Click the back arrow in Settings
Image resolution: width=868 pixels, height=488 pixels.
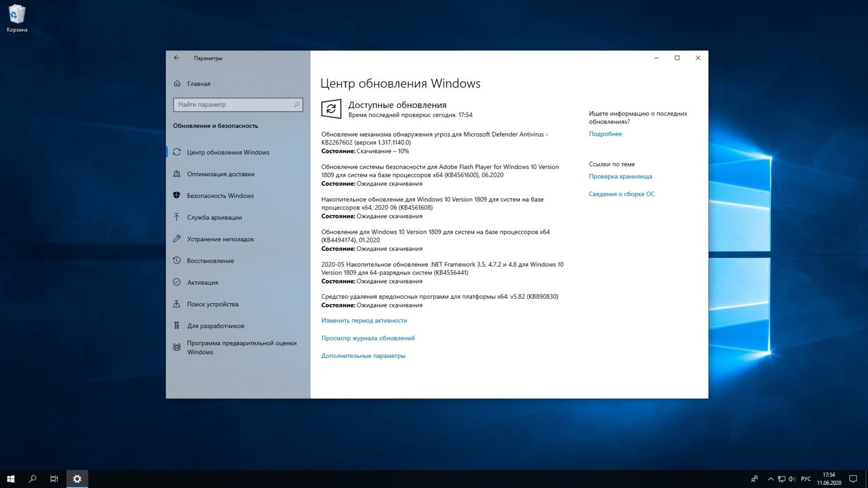click(x=176, y=57)
